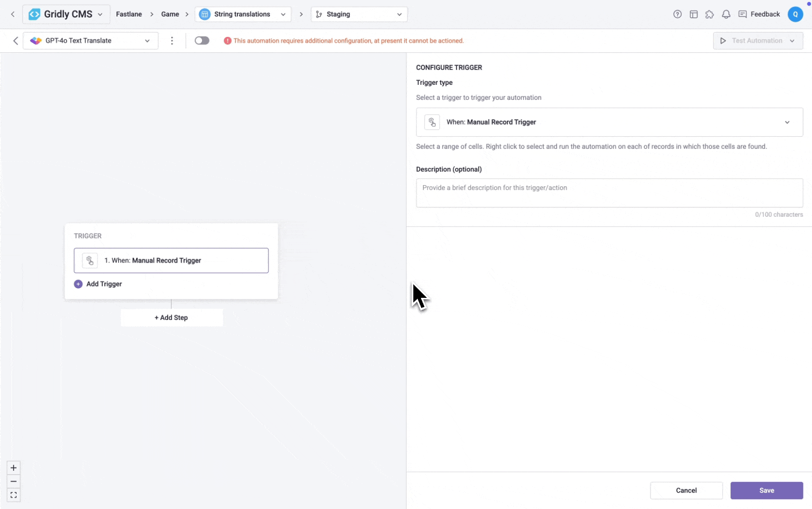Open the add-ons puzzle piece icon
This screenshot has height=509, width=812.
coord(709,14)
